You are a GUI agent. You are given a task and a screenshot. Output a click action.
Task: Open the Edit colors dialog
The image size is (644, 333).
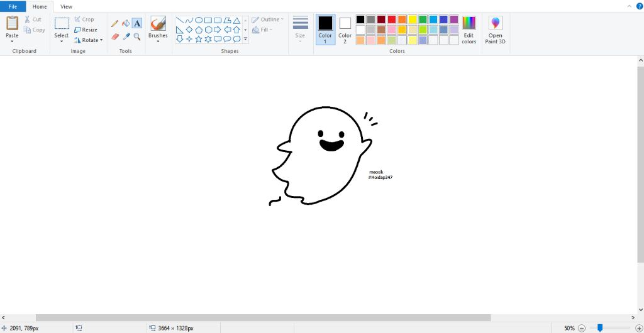click(x=469, y=30)
